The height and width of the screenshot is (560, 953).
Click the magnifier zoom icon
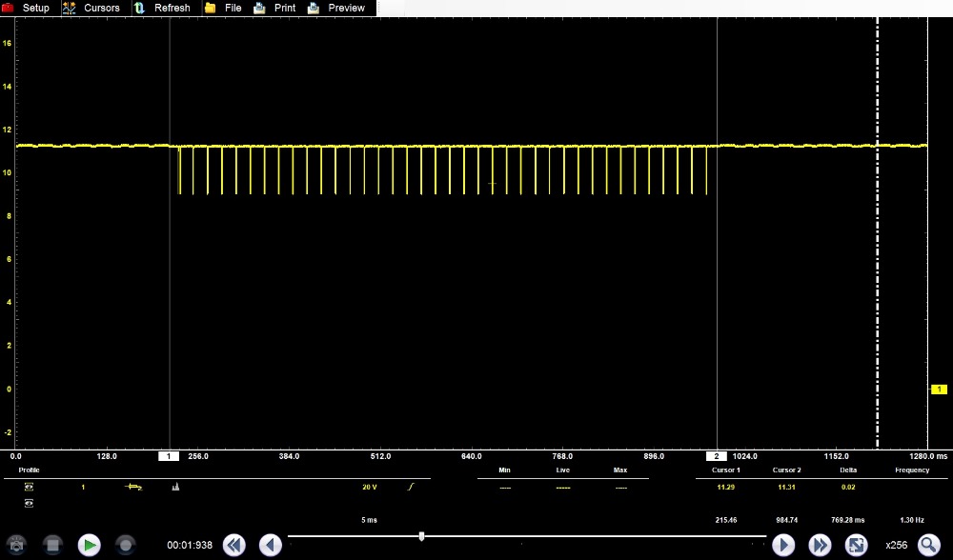[x=927, y=545]
